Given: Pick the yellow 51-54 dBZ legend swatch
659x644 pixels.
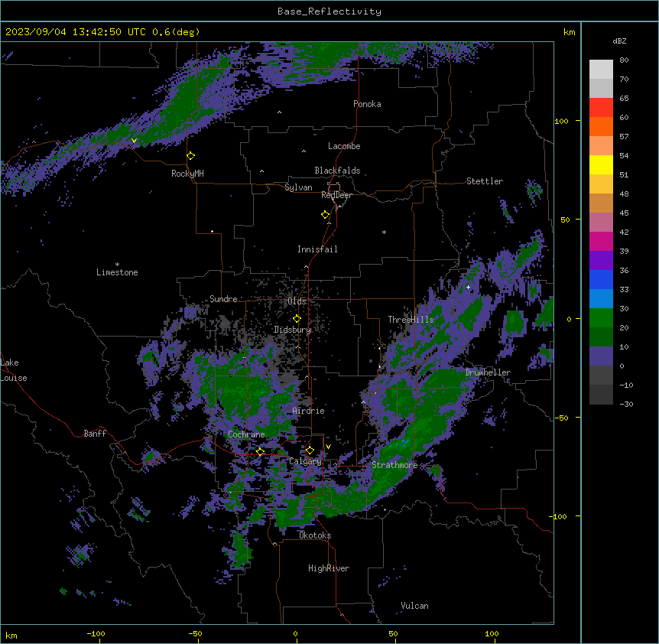Looking at the screenshot, I should (x=601, y=164).
